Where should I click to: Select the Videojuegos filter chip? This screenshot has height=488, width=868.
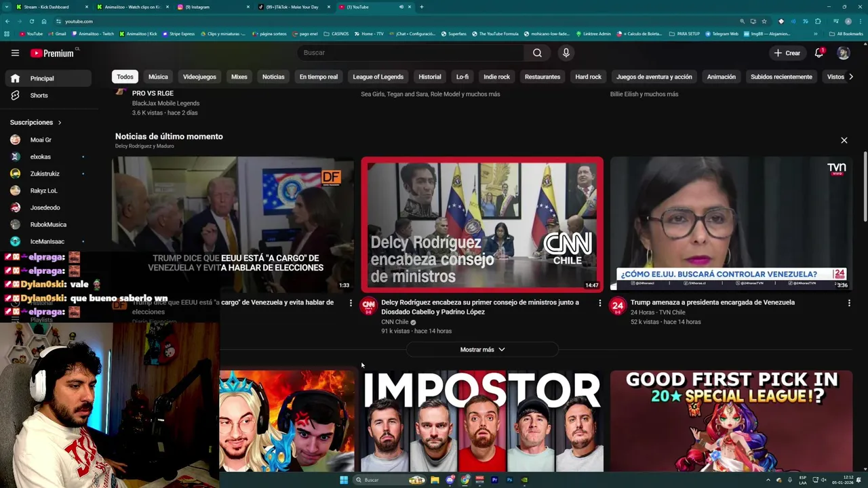[x=199, y=77]
